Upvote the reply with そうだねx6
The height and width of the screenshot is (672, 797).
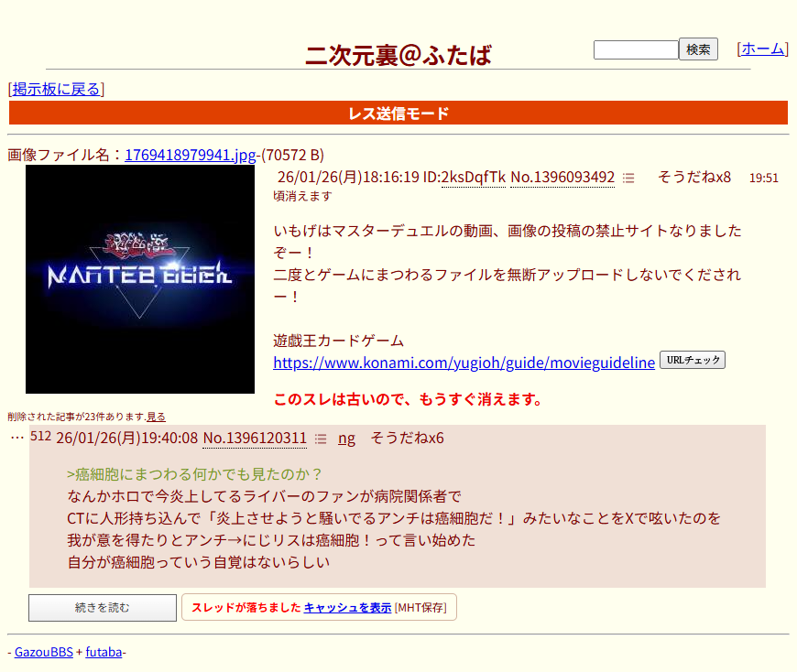point(407,438)
